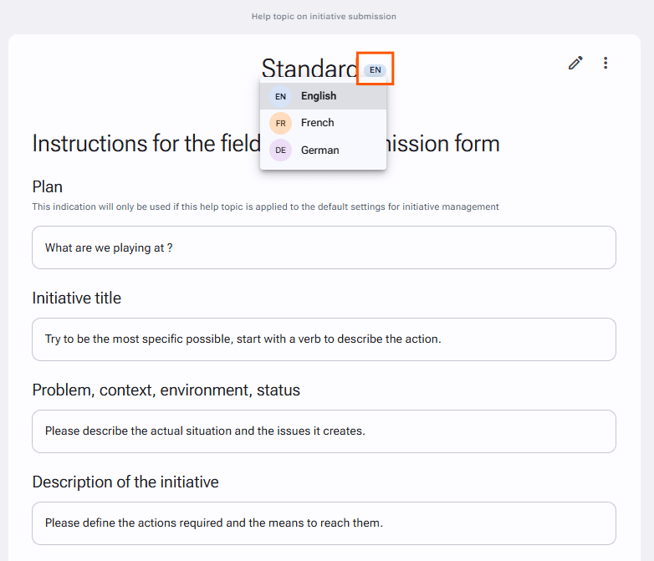Click the Help topic on initiative submission caption

click(324, 16)
